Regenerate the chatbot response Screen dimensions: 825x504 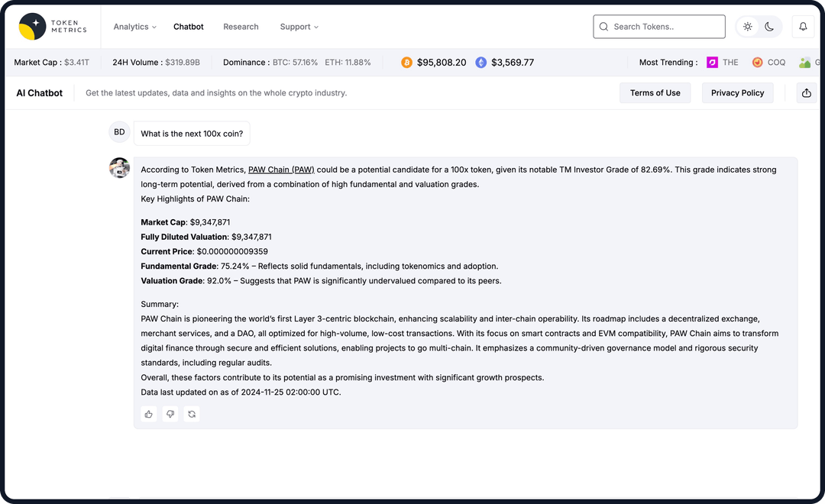(192, 414)
